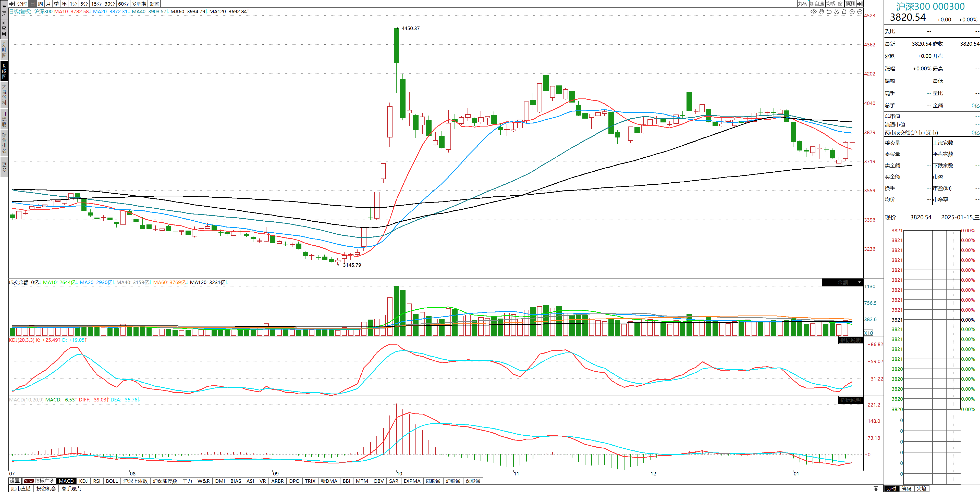This screenshot has height=492, width=980.
Task: Switch chart period to 周 (weekly)
Action: click(40, 3)
